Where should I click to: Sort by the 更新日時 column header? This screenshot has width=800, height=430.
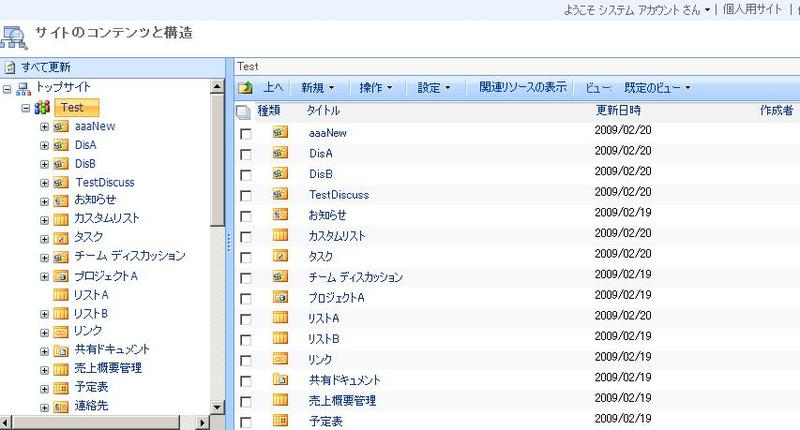618,110
